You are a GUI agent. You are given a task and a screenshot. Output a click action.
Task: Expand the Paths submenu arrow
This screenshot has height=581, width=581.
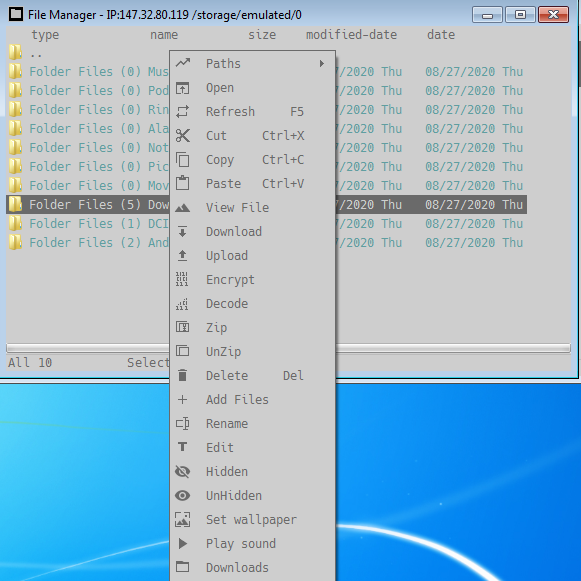pyautogui.click(x=322, y=64)
